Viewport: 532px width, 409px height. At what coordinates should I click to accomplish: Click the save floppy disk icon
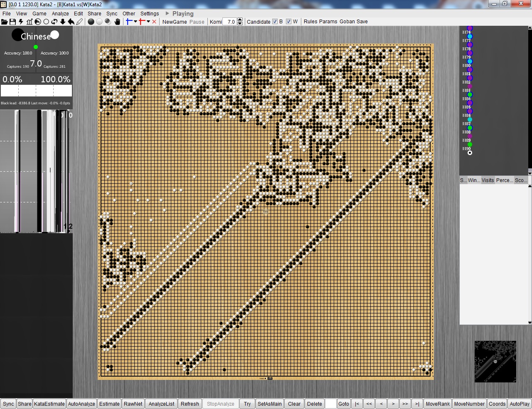pyautogui.click(x=12, y=22)
